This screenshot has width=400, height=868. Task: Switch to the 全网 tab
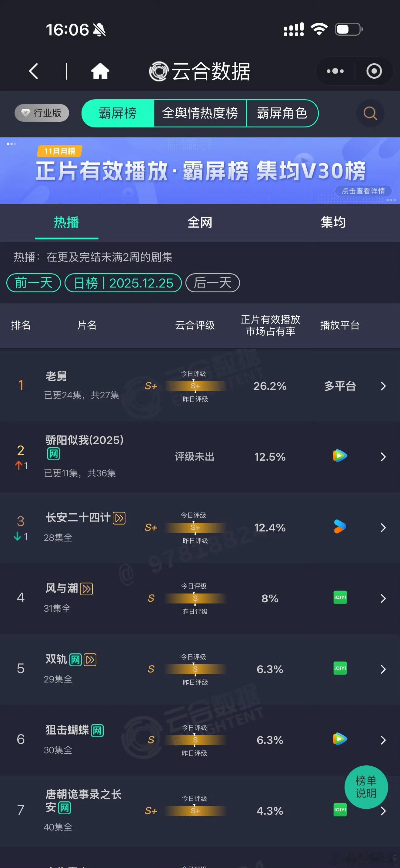point(200,223)
